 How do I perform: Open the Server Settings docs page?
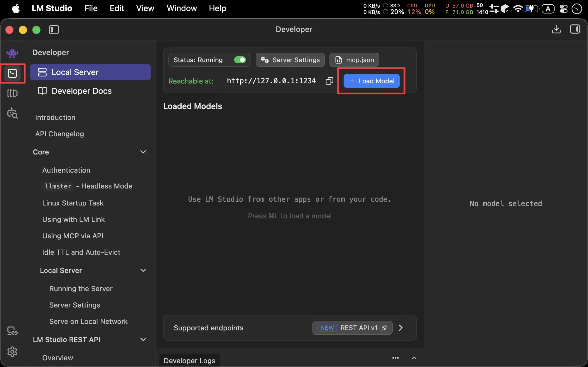coord(75,305)
